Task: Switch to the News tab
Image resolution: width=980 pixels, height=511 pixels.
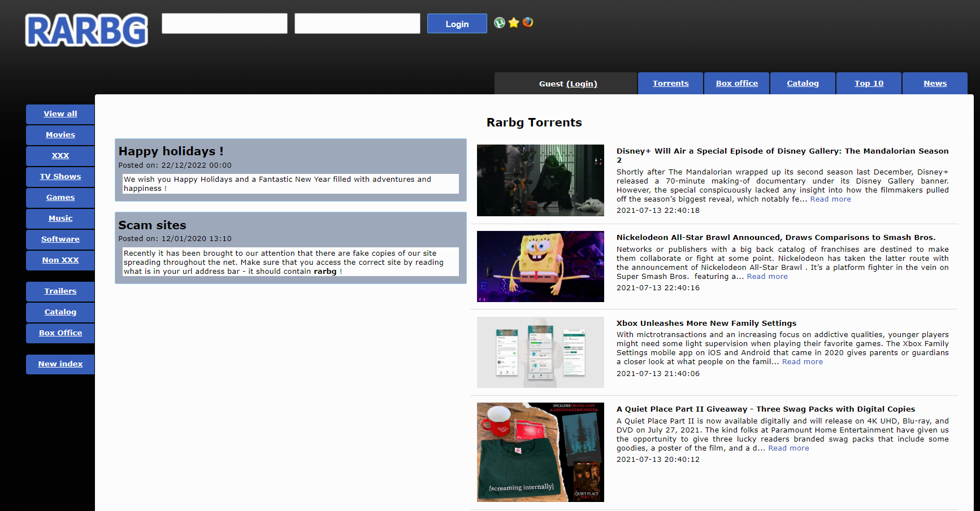Action: point(935,83)
